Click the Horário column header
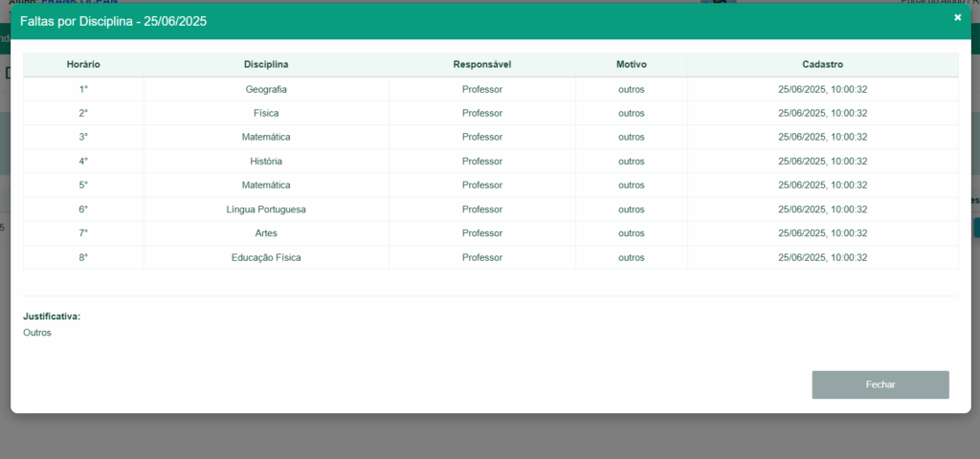Viewport: 980px width, 459px height. (83, 64)
